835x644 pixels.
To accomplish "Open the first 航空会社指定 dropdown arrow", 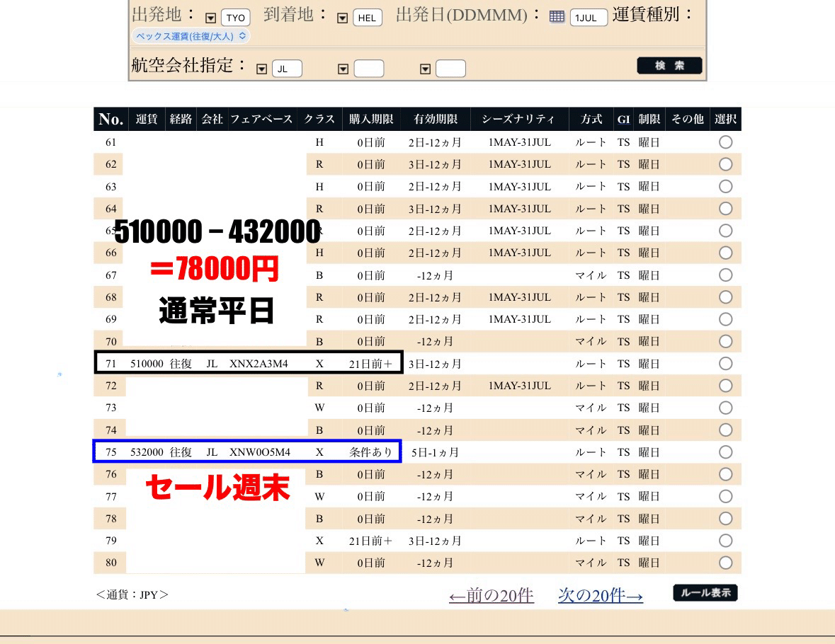I will pyautogui.click(x=260, y=68).
